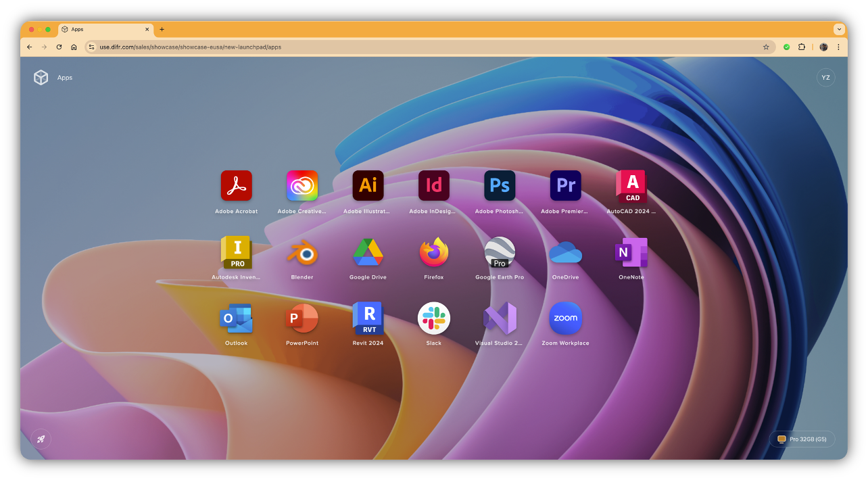Open a new browser tab
Image resolution: width=868 pixels, height=480 pixels.
coord(162,29)
